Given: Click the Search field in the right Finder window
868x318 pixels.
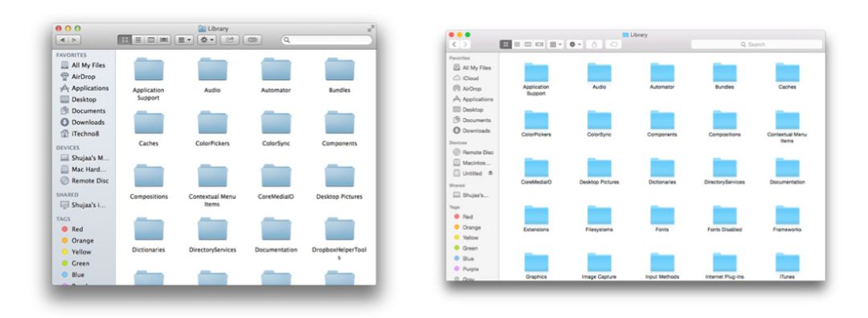Looking at the screenshot, I should click(x=756, y=44).
